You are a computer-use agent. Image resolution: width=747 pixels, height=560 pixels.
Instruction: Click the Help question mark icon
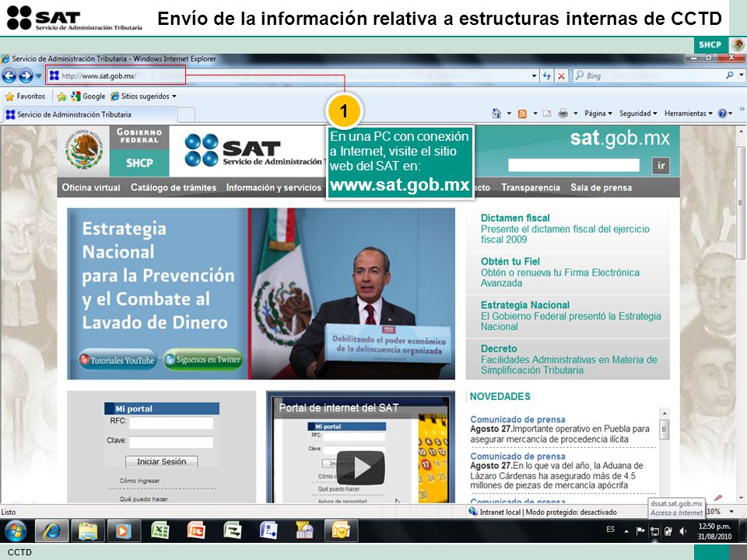[x=722, y=114]
